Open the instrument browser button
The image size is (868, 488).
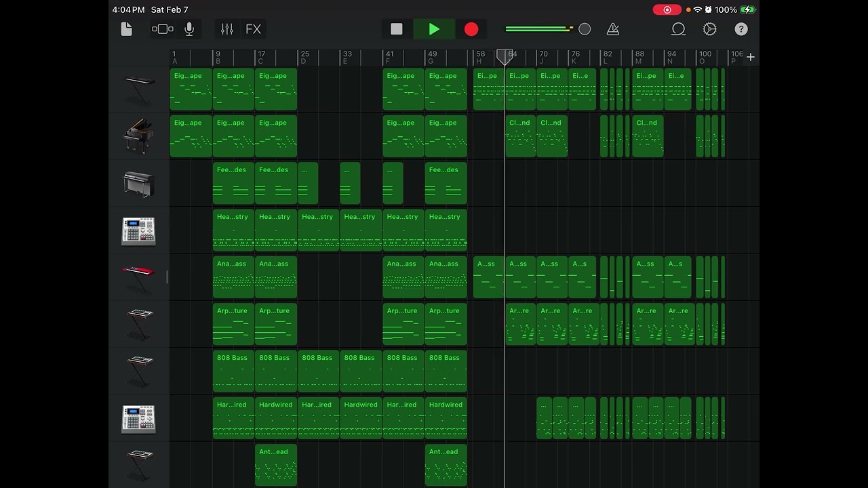point(163,29)
